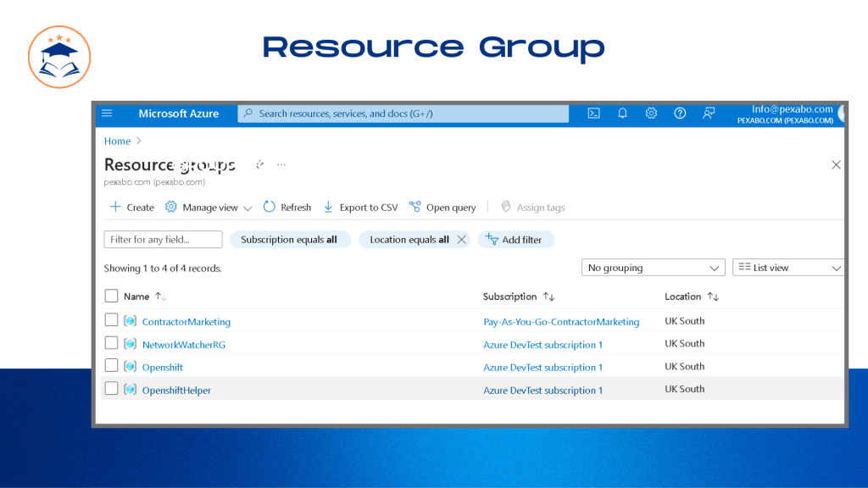Sort by Name column arrows
The height and width of the screenshot is (488, 868).
point(160,297)
